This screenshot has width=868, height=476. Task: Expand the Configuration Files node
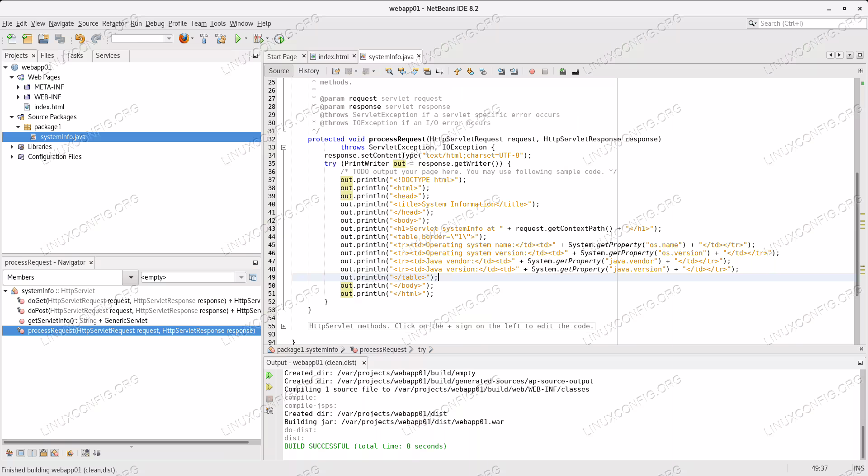pos(12,157)
